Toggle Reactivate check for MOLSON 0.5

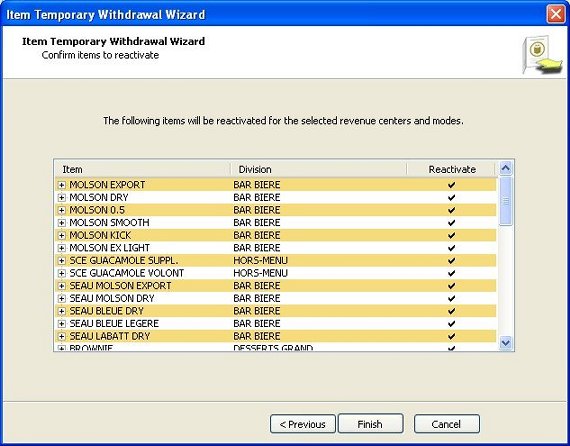click(x=451, y=210)
